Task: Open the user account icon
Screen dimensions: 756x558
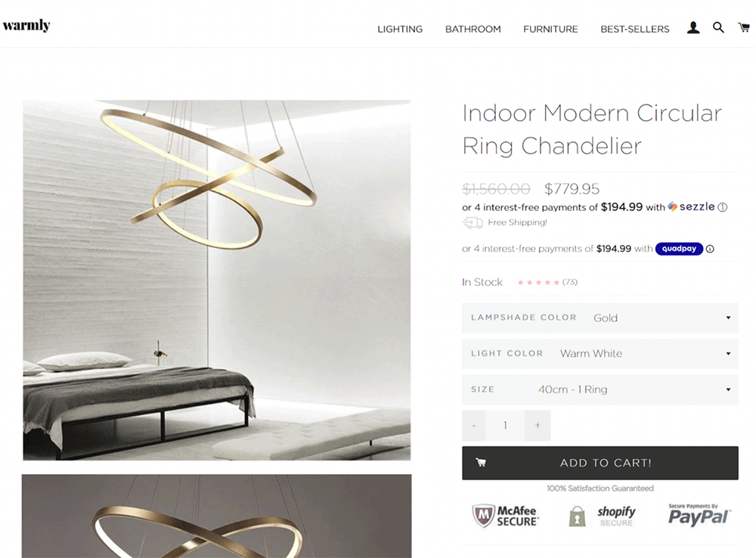Action: (693, 28)
